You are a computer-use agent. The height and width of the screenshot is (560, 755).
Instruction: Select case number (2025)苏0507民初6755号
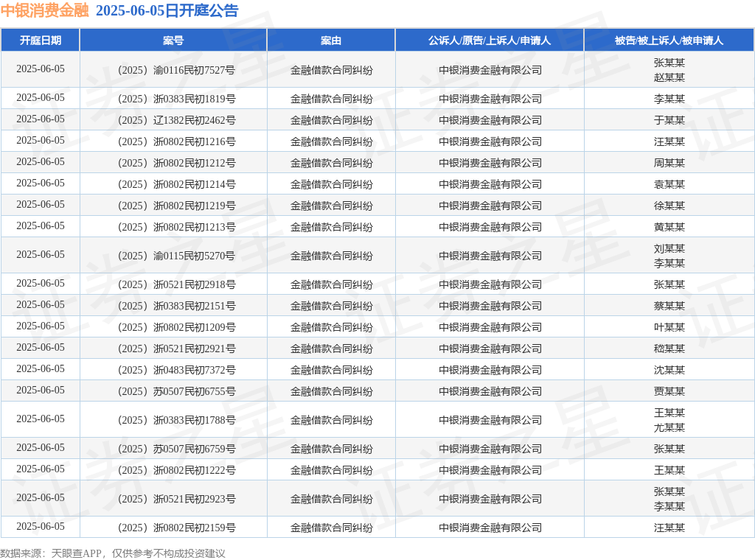176,391
